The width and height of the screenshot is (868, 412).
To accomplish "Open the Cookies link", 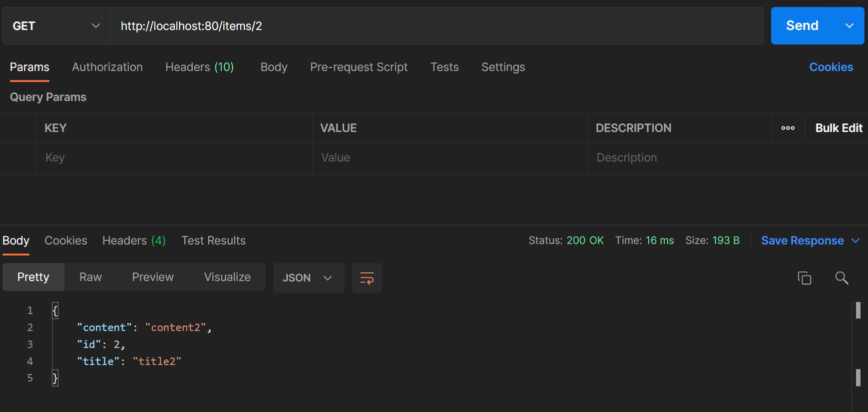I will (831, 67).
